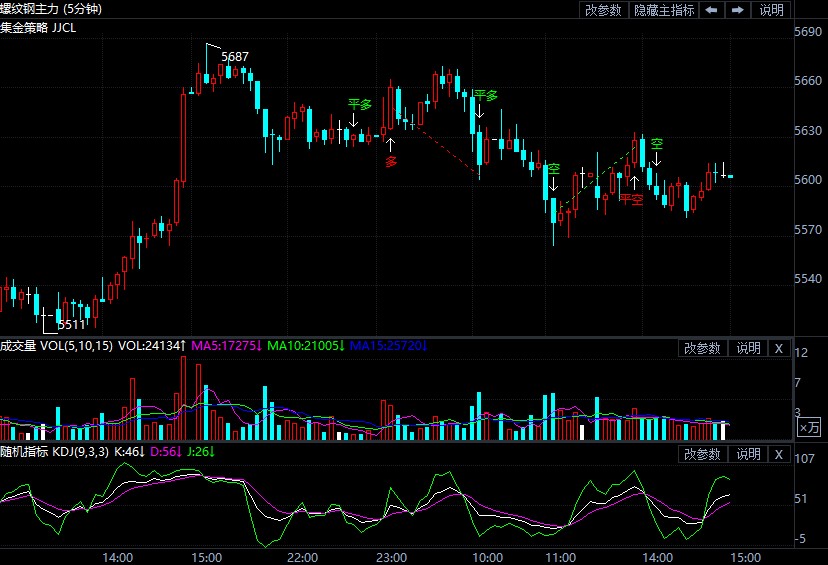Click the 5600 price axis label
The image size is (828, 565).
(808, 180)
